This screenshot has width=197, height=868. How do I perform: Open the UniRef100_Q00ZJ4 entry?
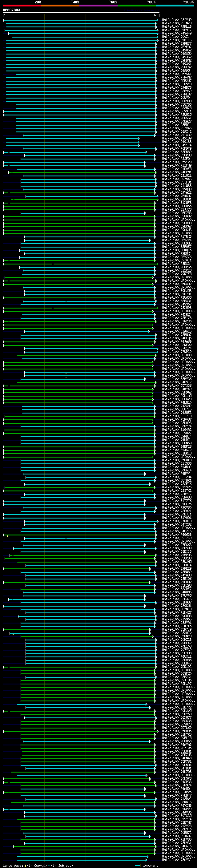click(x=177, y=37)
